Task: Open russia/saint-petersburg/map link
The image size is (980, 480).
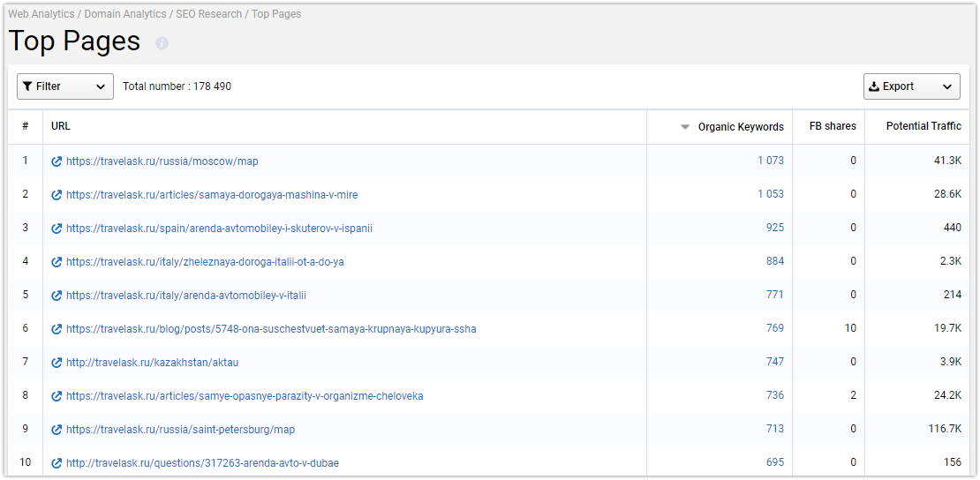Action: (181, 430)
